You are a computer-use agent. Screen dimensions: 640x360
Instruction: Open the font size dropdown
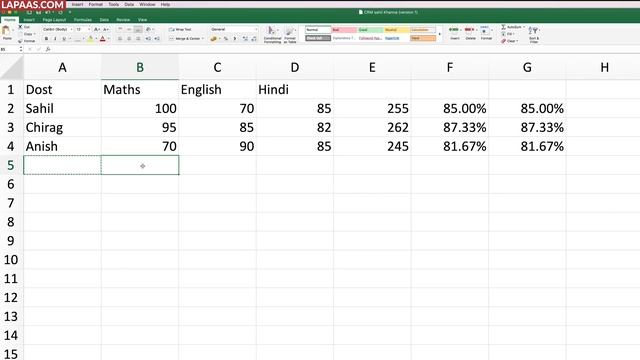(89, 29)
